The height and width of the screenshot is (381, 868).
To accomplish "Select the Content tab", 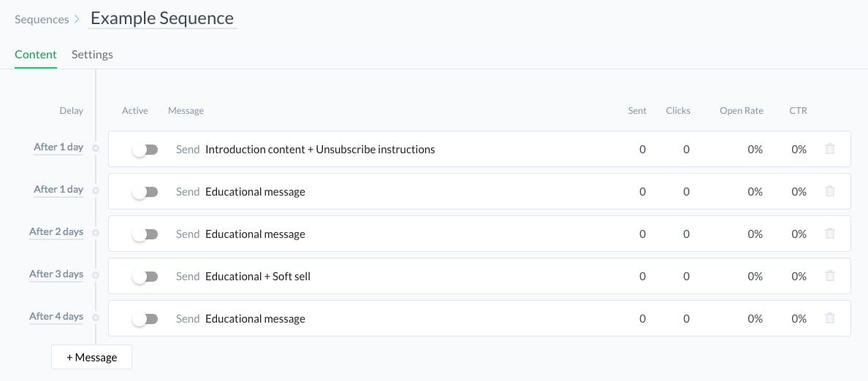I will [x=36, y=54].
